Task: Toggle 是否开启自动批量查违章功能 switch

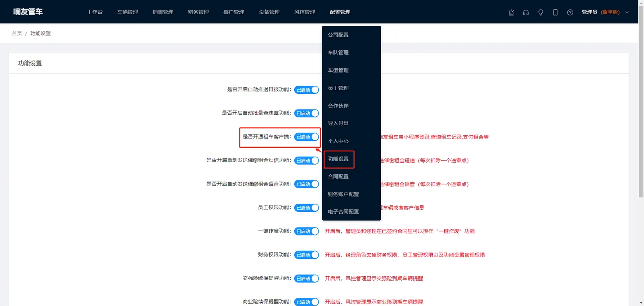Action: point(307,113)
